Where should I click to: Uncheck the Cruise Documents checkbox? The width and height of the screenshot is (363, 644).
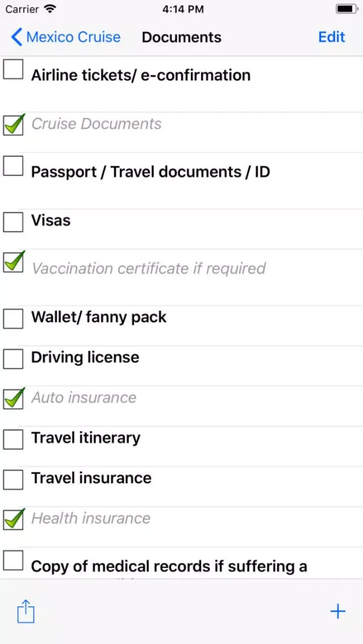click(x=13, y=124)
